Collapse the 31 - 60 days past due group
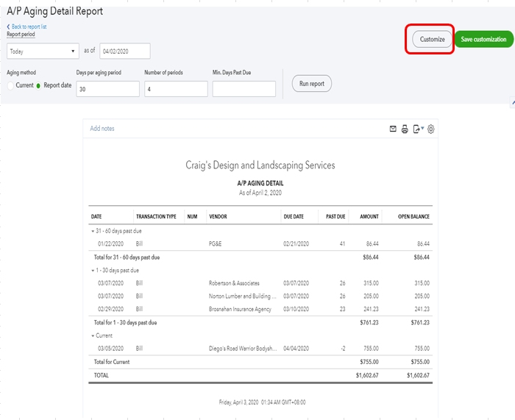This screenshot has height=420, width=515. 93,230
